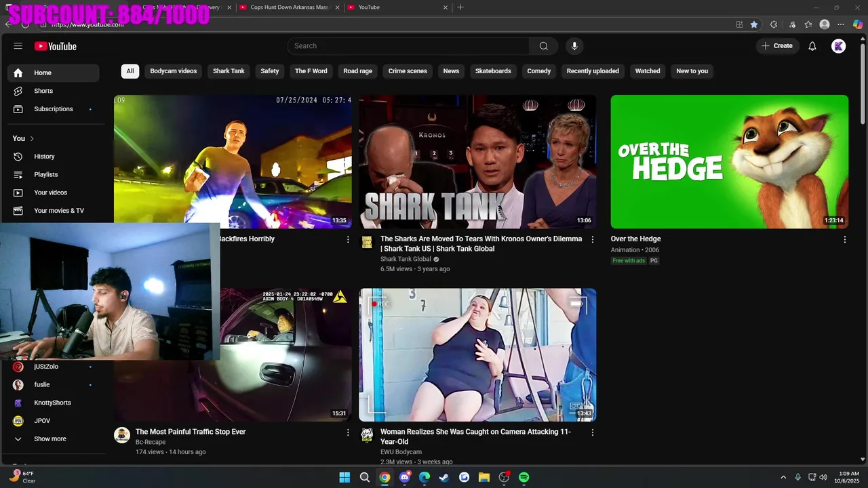Click the Over the Hedge green thumbnail
The height and width of the screenshot is (488, 868).
729,161
